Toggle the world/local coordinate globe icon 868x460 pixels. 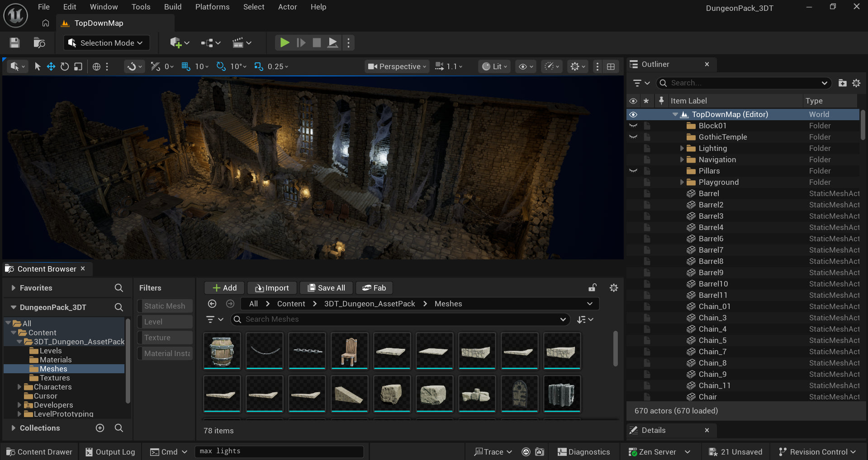[x=96, y=66]
